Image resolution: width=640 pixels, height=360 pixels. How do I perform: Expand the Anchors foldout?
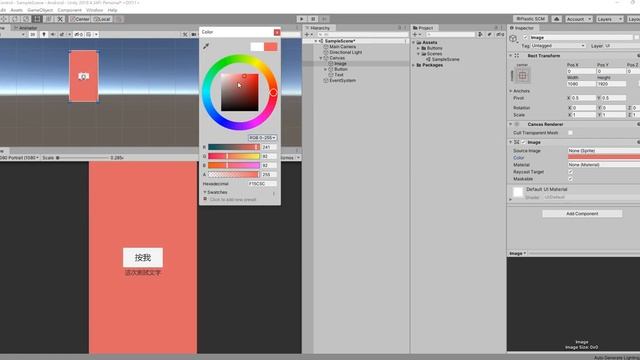click(511, 91)
